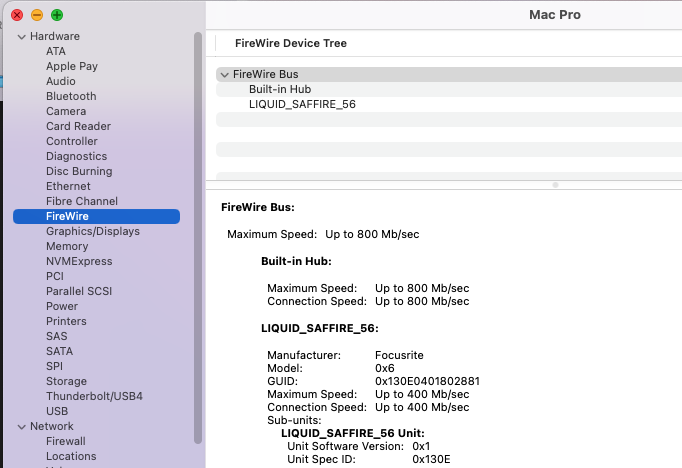Select the highlighted FireWire sidebar item
The width and height of the screenshot is (682, 468).
[x=97, y=217]
